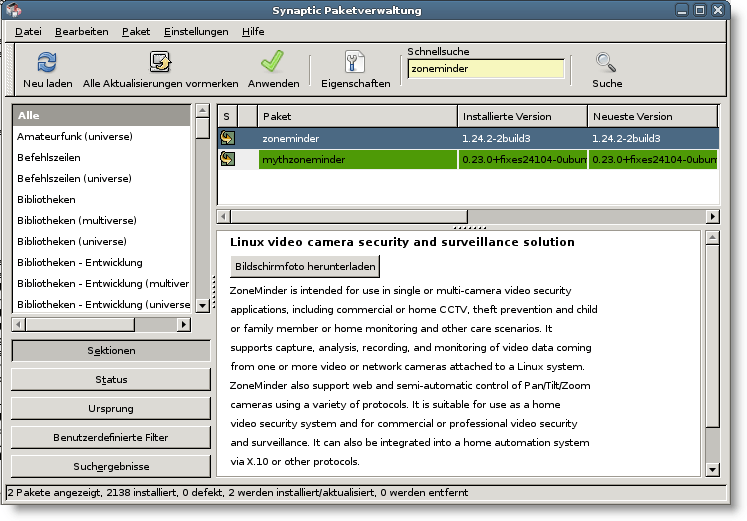Viewport: 747px width, 521px height.
Task: Click the Sektionen button
Action: 111,351
